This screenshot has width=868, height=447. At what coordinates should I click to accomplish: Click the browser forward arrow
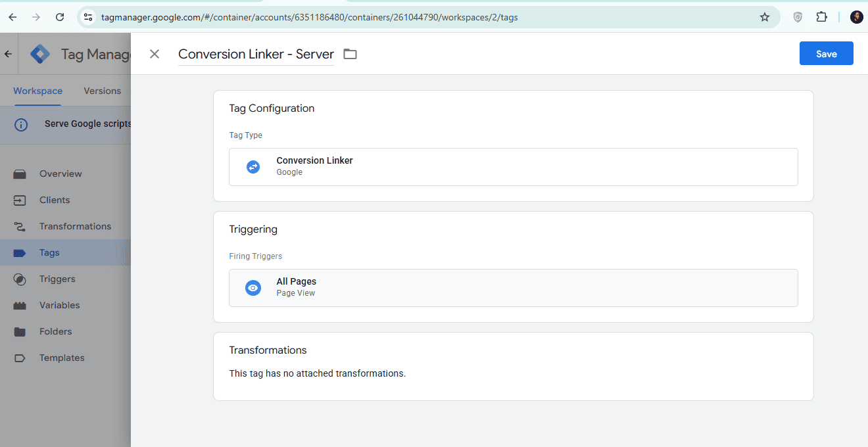[x=36, y=17]
